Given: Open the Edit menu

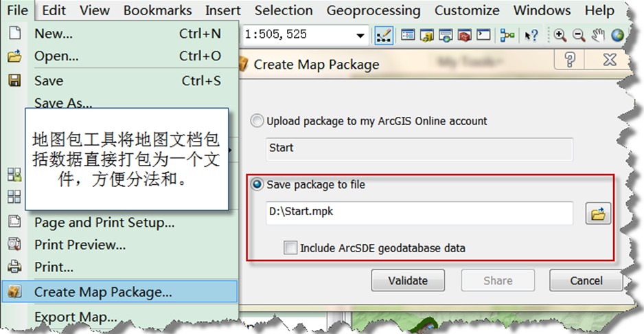Looking at the screenshot, I should [54, 10].
